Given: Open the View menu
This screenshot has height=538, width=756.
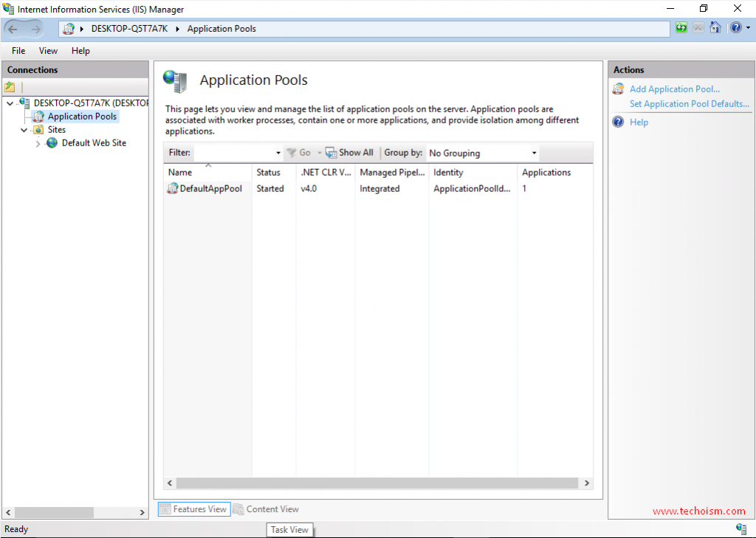Looking at the screenshot, I should click(48, 51).
